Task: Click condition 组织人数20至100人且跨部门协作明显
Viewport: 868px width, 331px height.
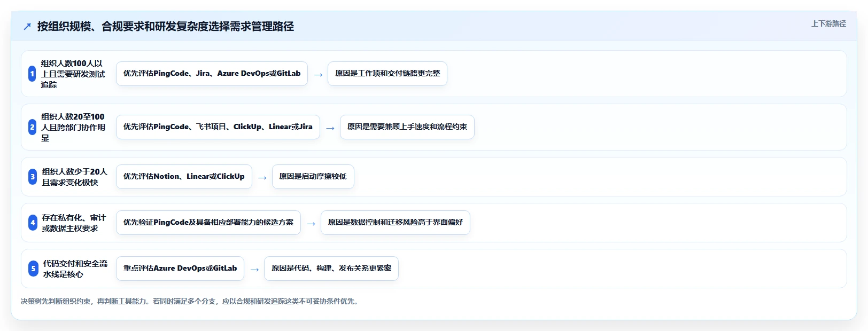Action: [x=73, y=127]
